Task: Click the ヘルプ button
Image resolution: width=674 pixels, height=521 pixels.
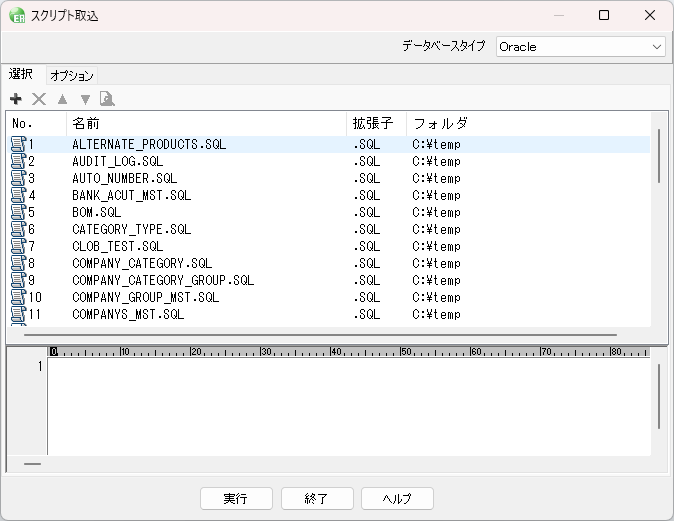Action: pyautogui.click(x=397, y=499)
